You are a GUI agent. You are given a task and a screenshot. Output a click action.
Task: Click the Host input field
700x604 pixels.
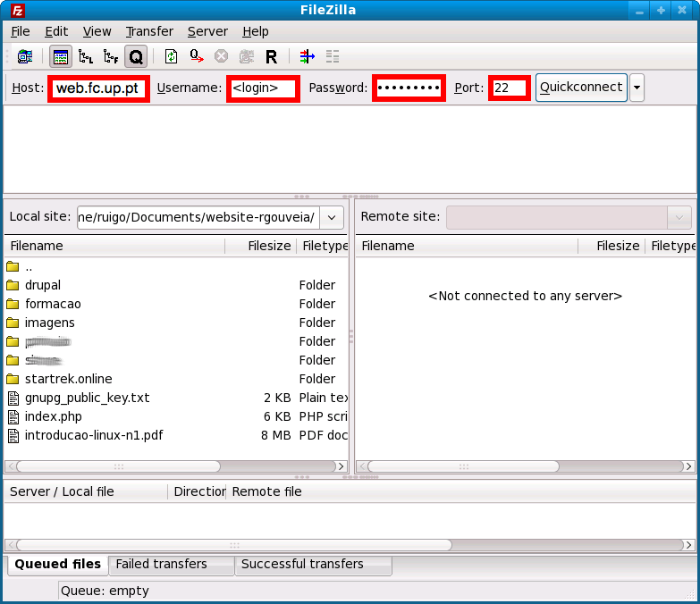(98, 88)
